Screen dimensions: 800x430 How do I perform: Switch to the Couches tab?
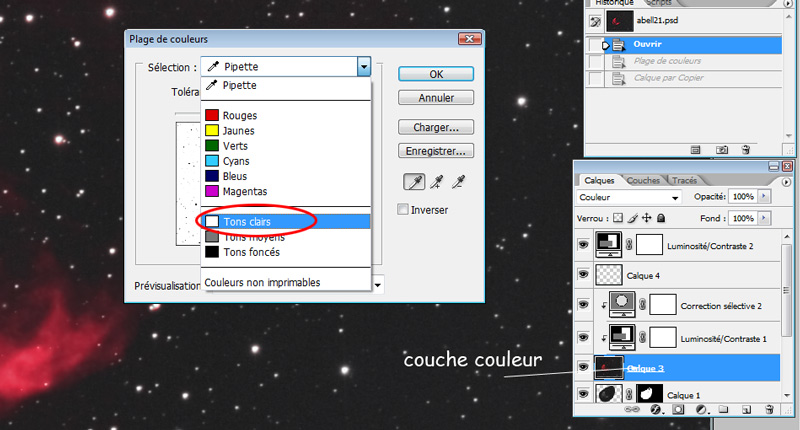(643, 181)
